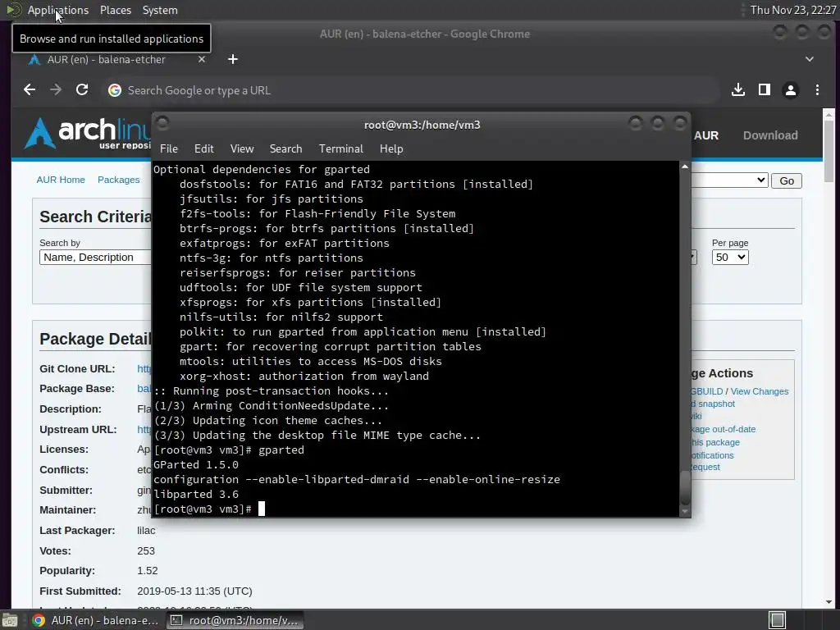Switch to terminal via taskbar button
The image size is (840, 630).
234,620
